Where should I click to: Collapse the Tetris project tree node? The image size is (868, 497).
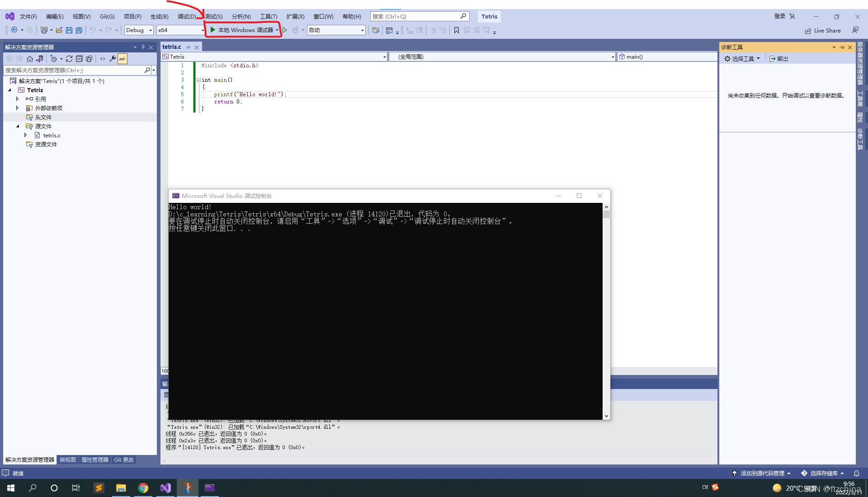point(9,90)
